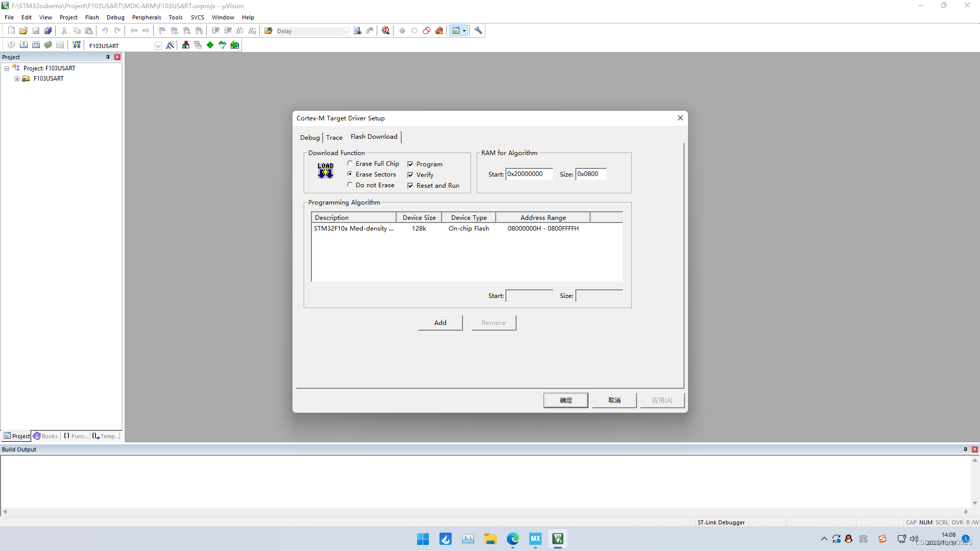Expand the F103USART folder tree node

point(17,79)
